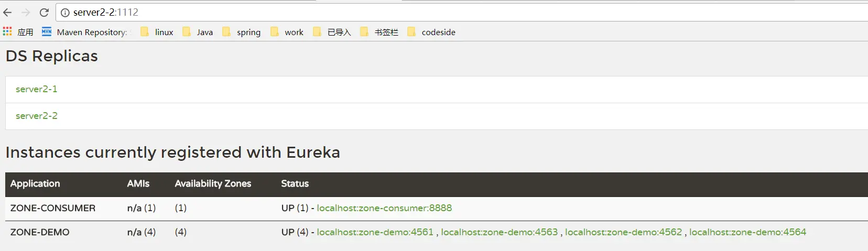Select the ZONE-DEMO application cell
868x251 pixels.
point(40,232)
